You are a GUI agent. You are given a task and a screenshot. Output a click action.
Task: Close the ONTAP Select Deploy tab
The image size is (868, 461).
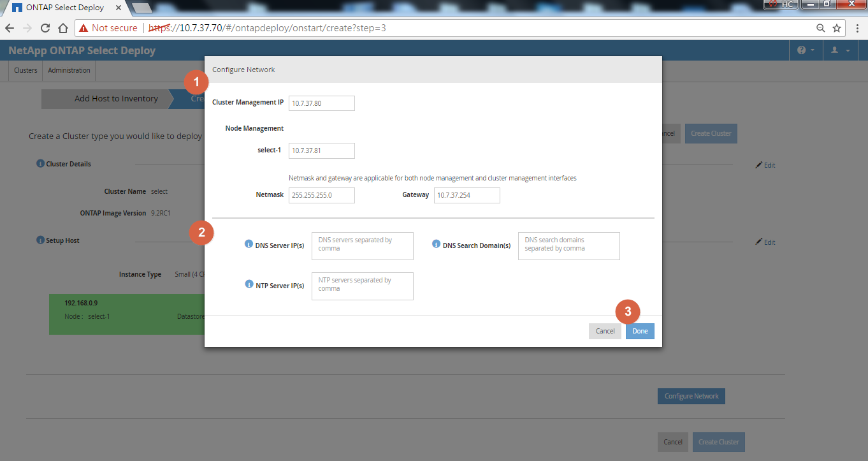coord(118,8)
